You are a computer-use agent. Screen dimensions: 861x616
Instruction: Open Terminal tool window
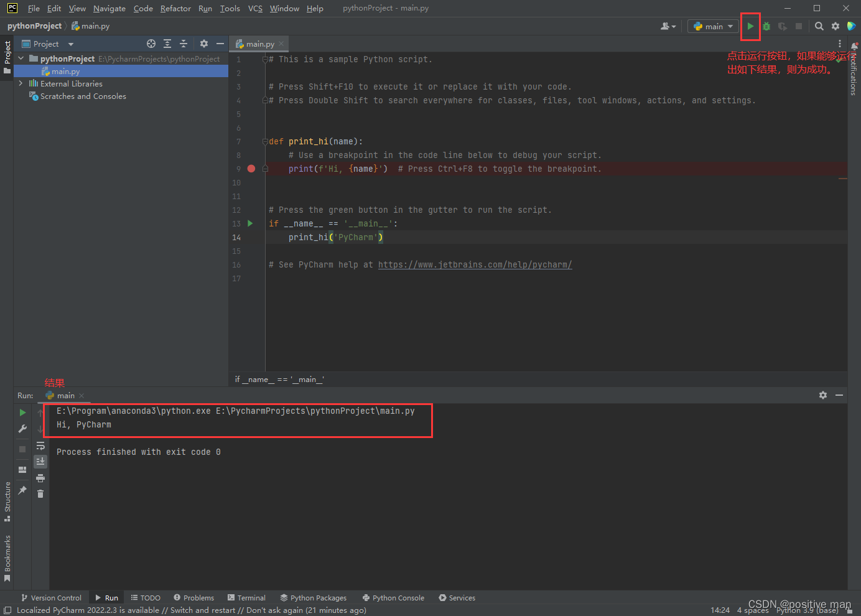click(246, 598)
